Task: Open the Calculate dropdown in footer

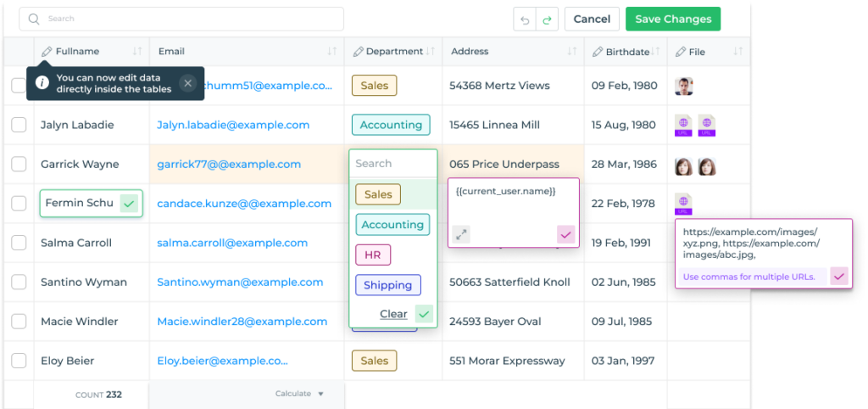Action: pyautogui.click(x=300, y=394)
